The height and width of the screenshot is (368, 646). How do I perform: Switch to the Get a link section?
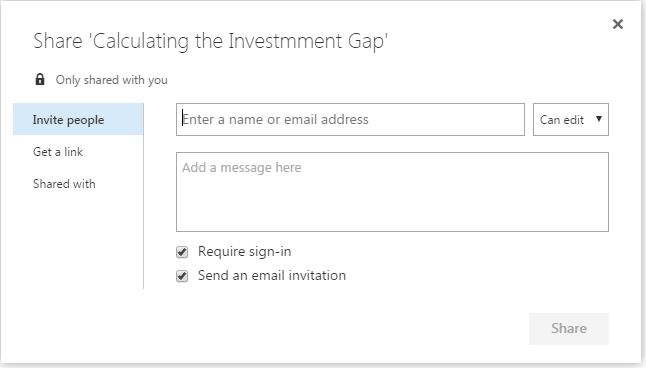click(x=58, y=152)
